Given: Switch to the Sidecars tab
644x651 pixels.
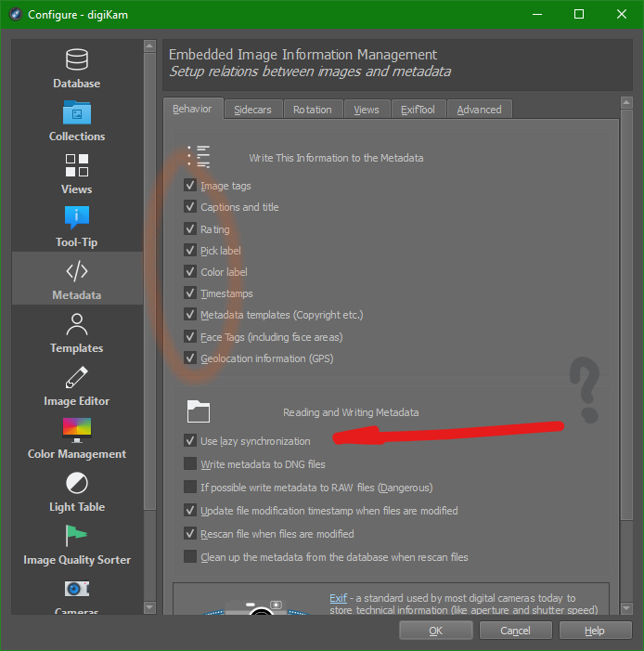Looking at the screenshot, I should tap(252, 110).
